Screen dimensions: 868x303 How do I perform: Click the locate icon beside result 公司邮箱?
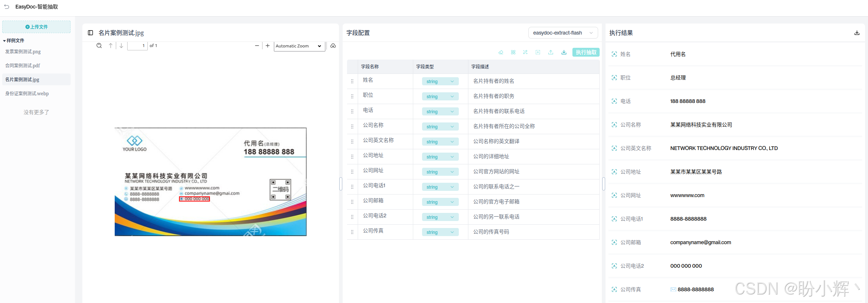click(x=614, y=242)
